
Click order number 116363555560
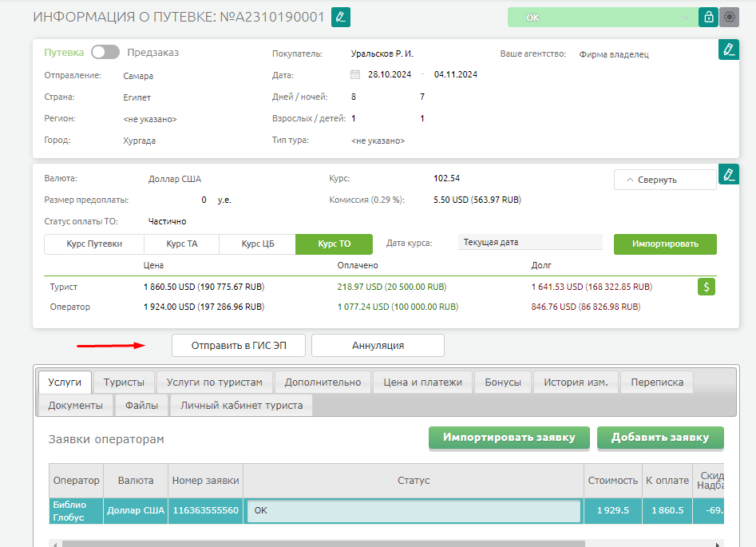pyautogui.click(x=205, y=510)
